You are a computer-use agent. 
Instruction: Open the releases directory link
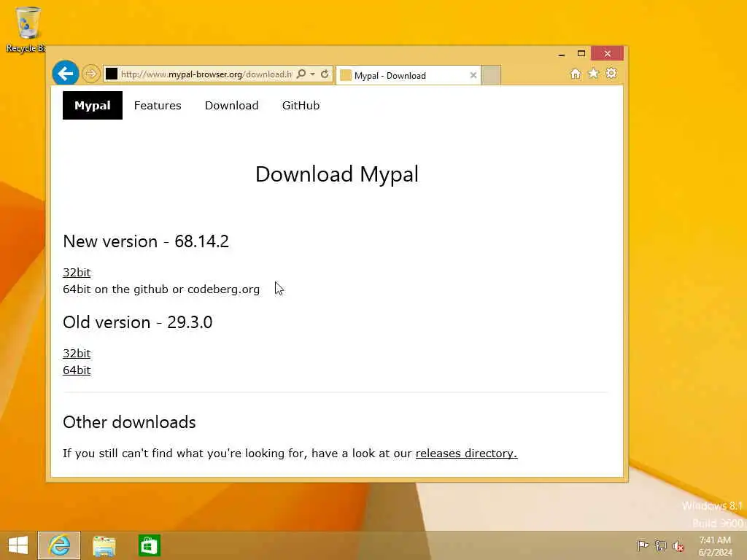(466, 454)
